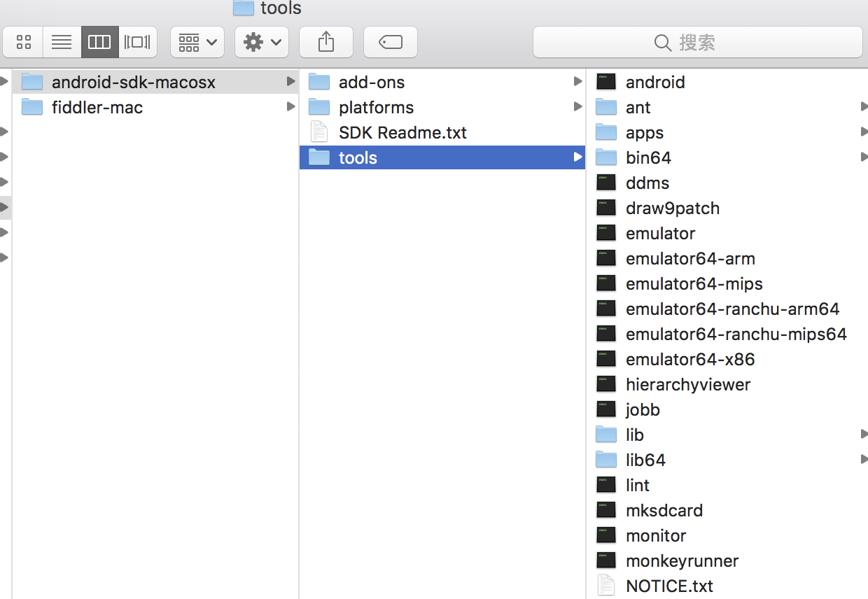
Task: Select the monkeyrunner file name
Action: (x=682, y=561)
